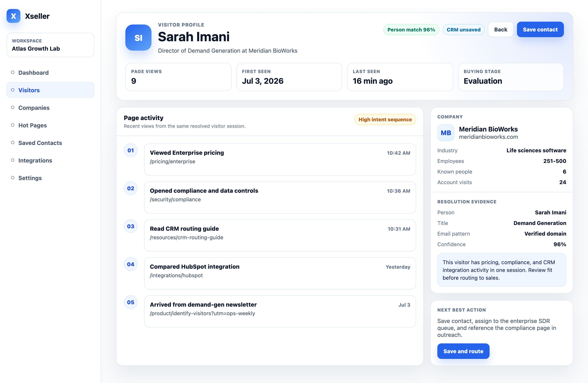Click the Xseller X logo icon
Viewport: 588px width, 383px height.
tap(13, 16)
